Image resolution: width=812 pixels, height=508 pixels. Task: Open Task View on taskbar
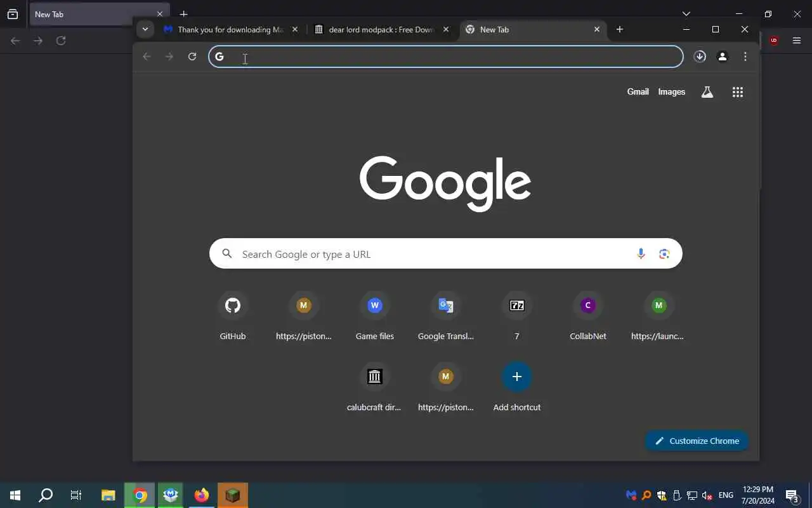76,495
